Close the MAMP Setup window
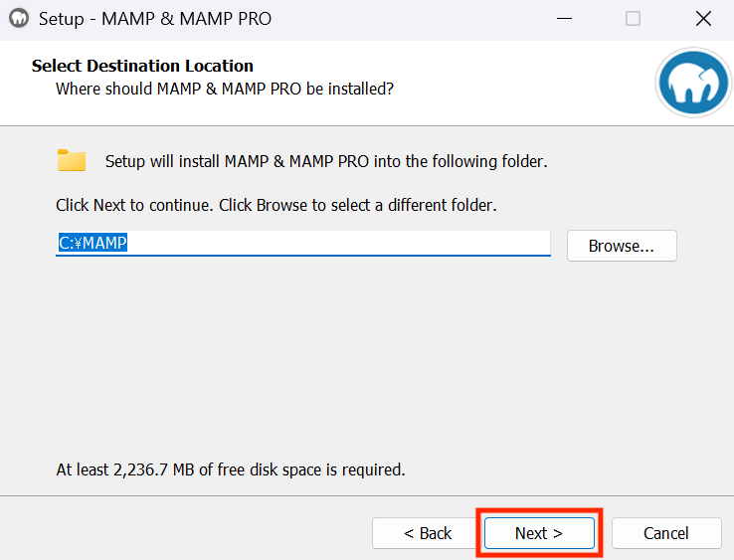734x560 pixels. [x=703, y=19]
